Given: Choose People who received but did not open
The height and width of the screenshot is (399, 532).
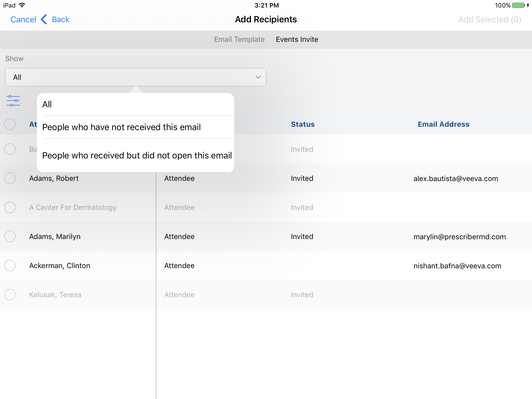Looking at the screenshot, I should tap(137, 155).
